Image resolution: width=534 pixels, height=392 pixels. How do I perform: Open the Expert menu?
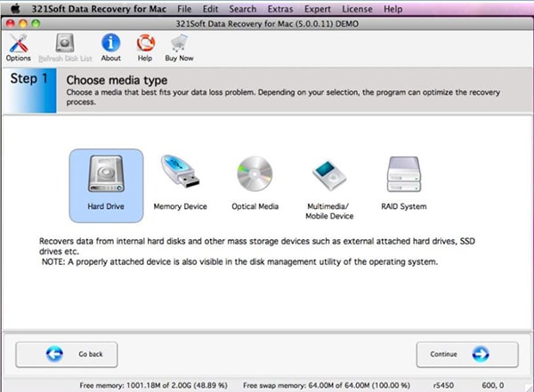pos(318,9)
